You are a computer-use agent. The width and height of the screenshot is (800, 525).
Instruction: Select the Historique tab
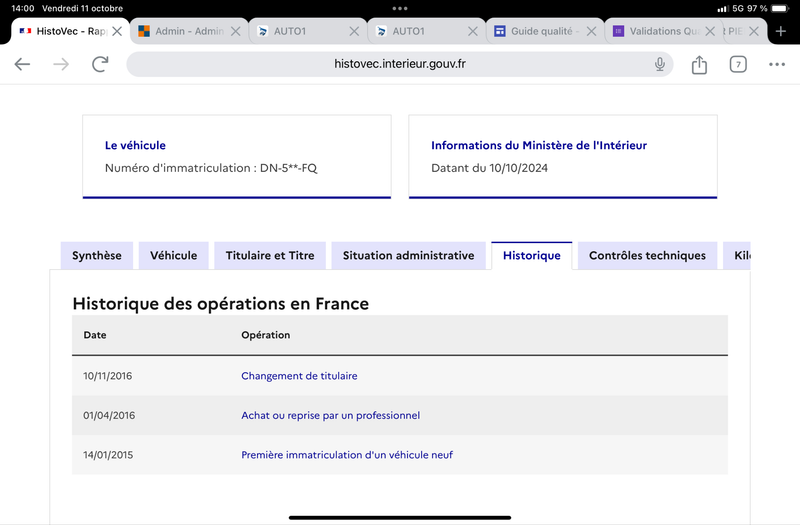[532, 256]
